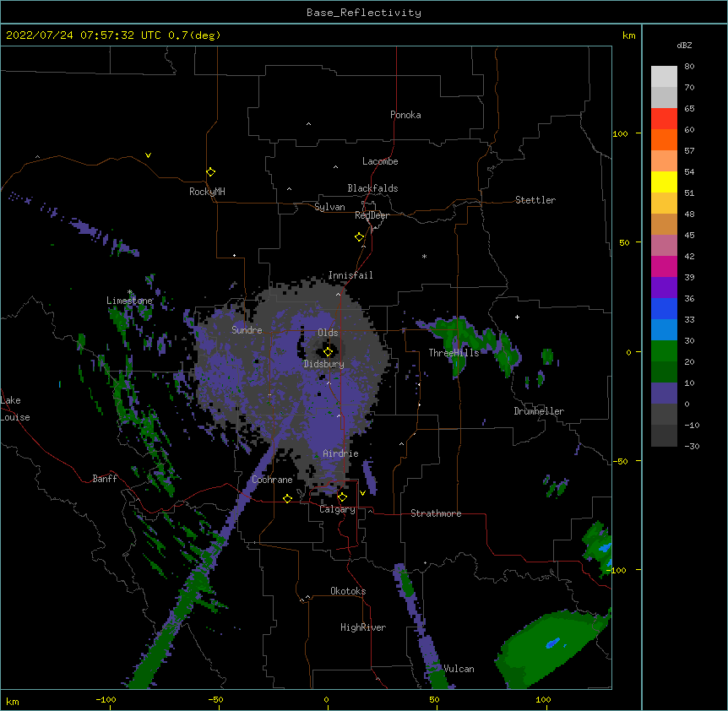Click the -100 tick on the bottom axis
Image resolution: width=728 pixels, height=711 pixels.
click(x=106, y=700)
